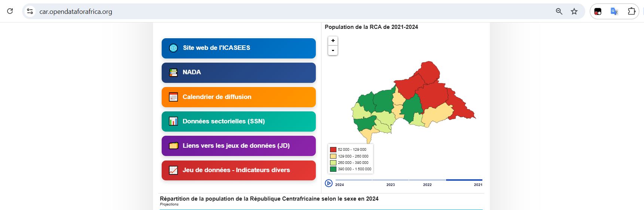644x210 pixels.
Task: Click the 'Répartition de la population' 2024 heading
Action: (x=269, y=199)
